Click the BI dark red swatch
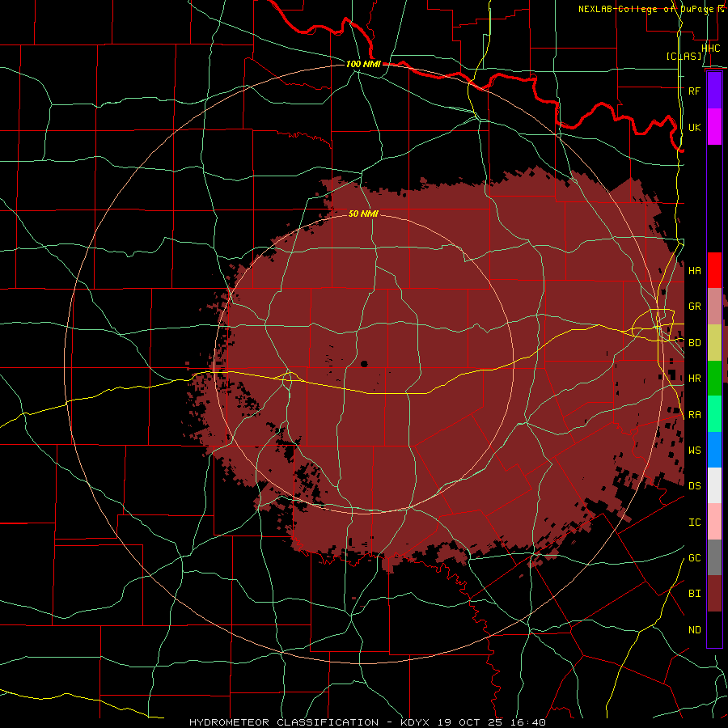 [714, 594]
